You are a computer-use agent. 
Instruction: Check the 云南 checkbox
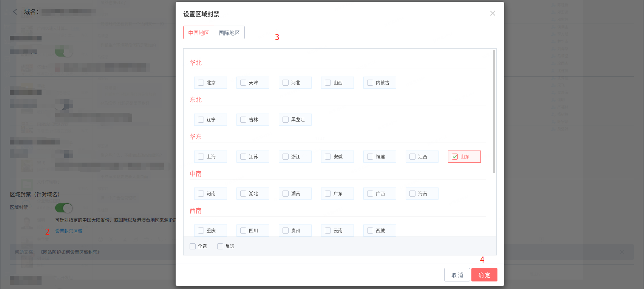(x=328, y=231)
